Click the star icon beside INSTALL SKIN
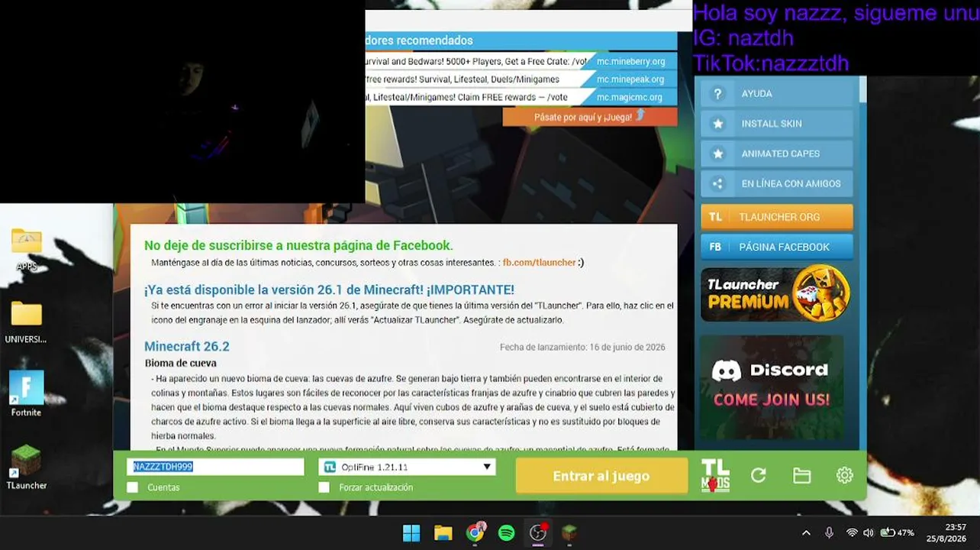980x550 pixels. (717, 124)
